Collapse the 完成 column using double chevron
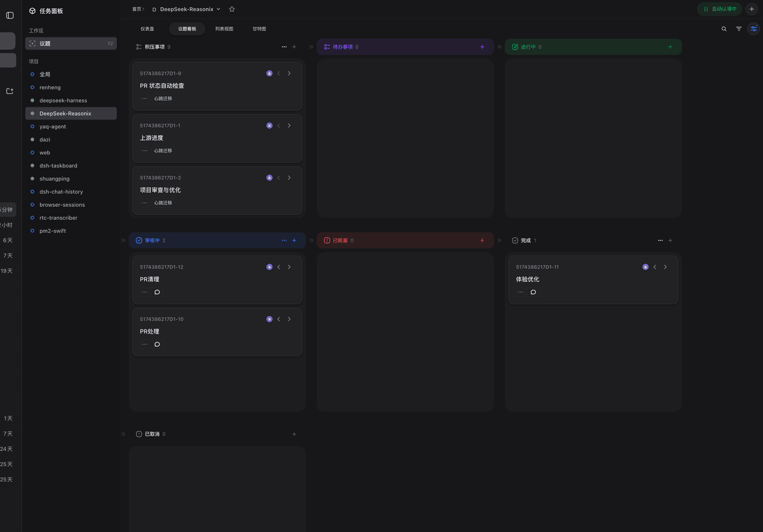Viewport: 763px width, 532px height. 500,241
